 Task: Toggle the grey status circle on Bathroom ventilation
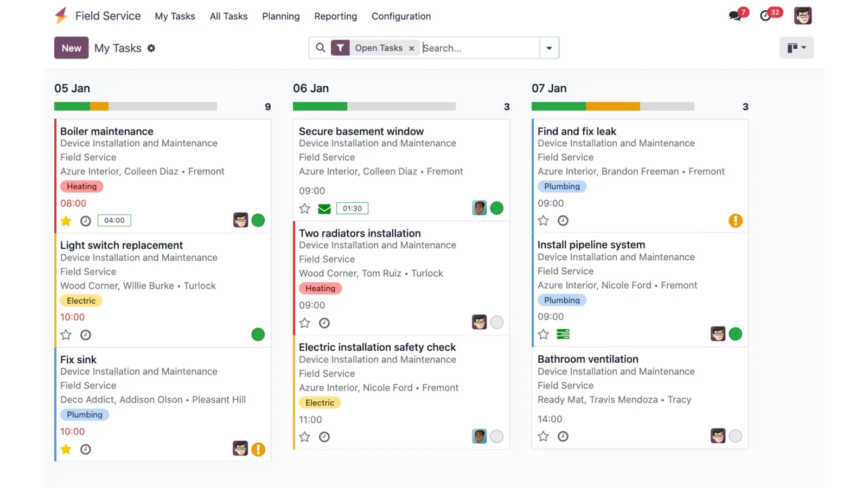pos(736,436)
